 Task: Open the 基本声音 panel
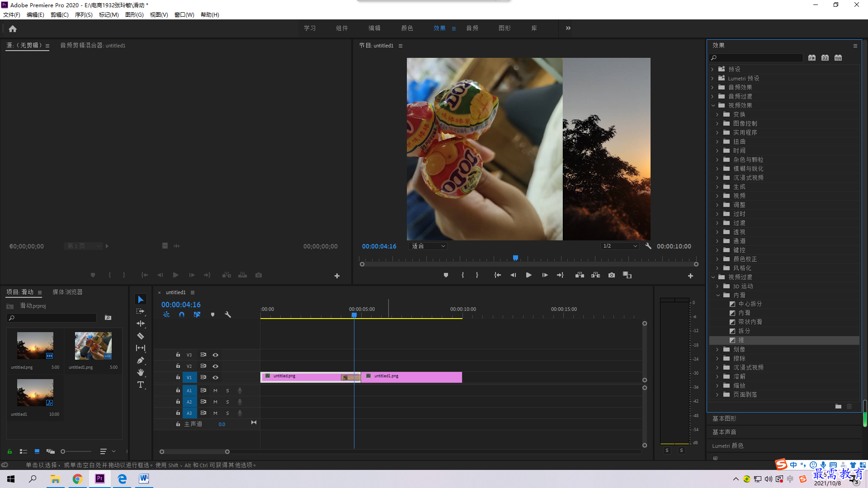(x=724, y=432)
